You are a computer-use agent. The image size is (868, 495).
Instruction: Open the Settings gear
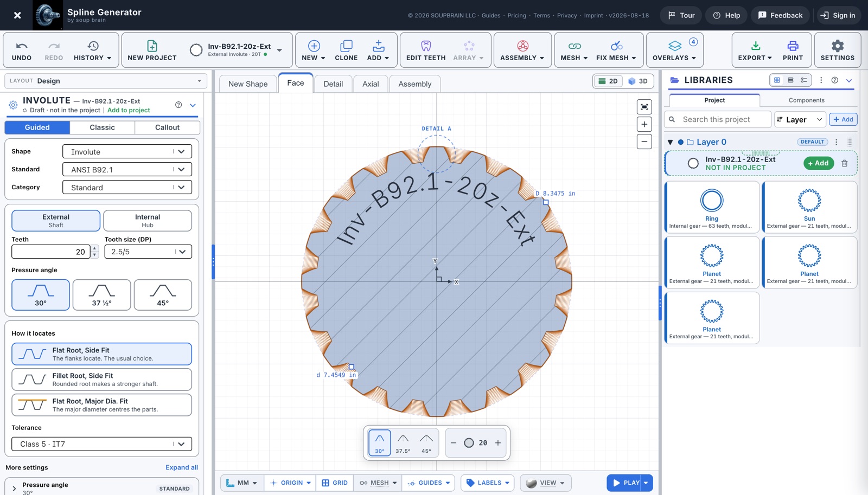tap(838, 50)
